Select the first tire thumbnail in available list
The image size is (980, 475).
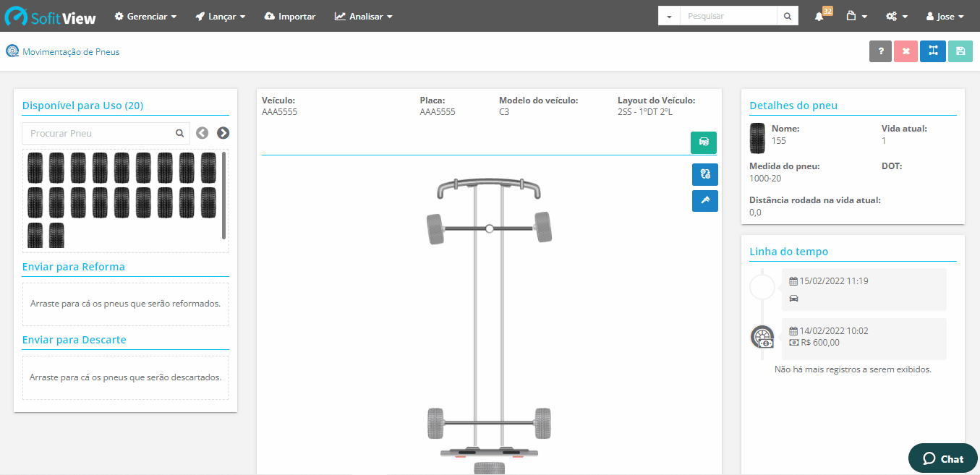tap(35, 167)
